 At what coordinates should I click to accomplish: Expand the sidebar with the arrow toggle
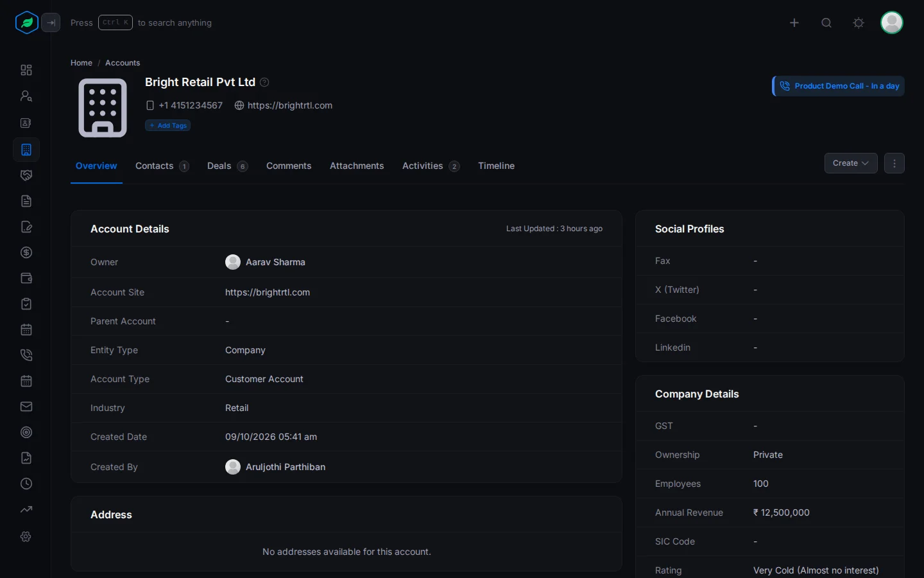click(x=51, y=22)
